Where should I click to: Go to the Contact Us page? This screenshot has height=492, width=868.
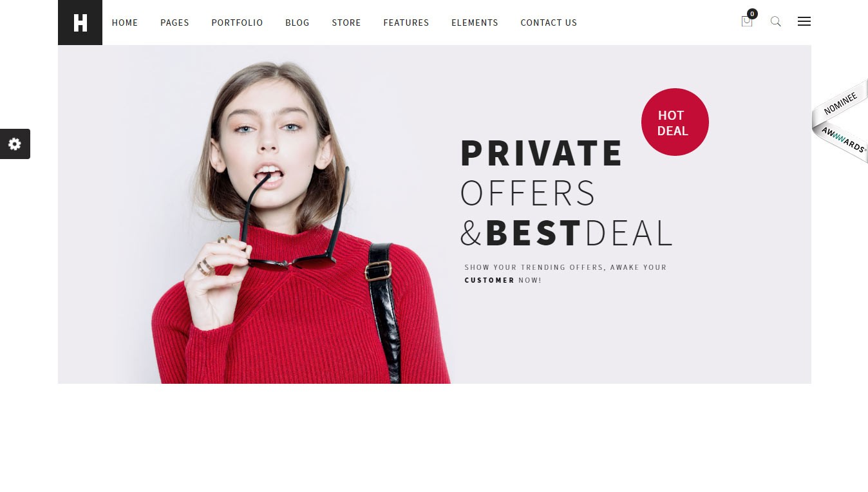click(x=549, y=23)
